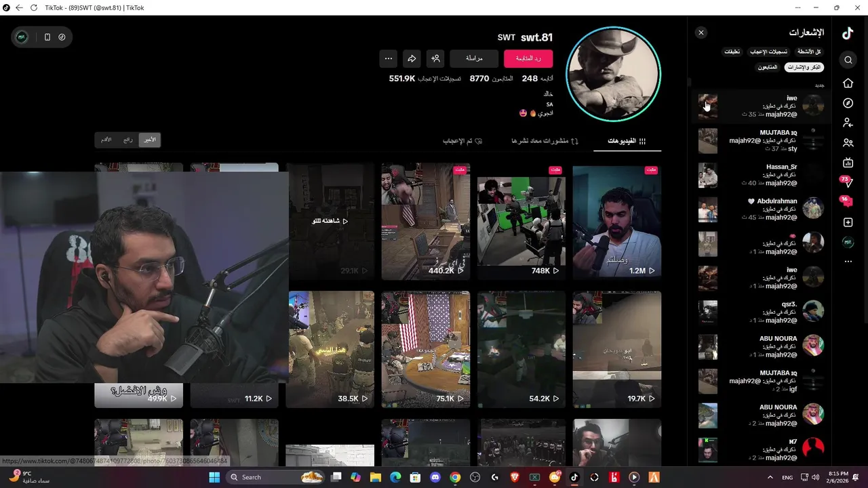The width and height of the screenshot is (868, 488).
Task: Click the مراسلة message button
Action: [474, 58]
